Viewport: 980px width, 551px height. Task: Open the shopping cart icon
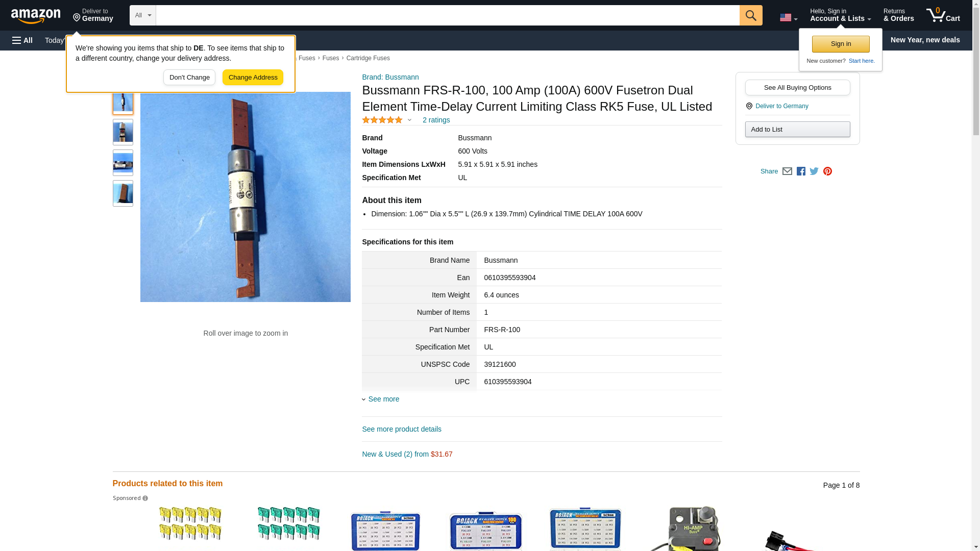point(943,15)
